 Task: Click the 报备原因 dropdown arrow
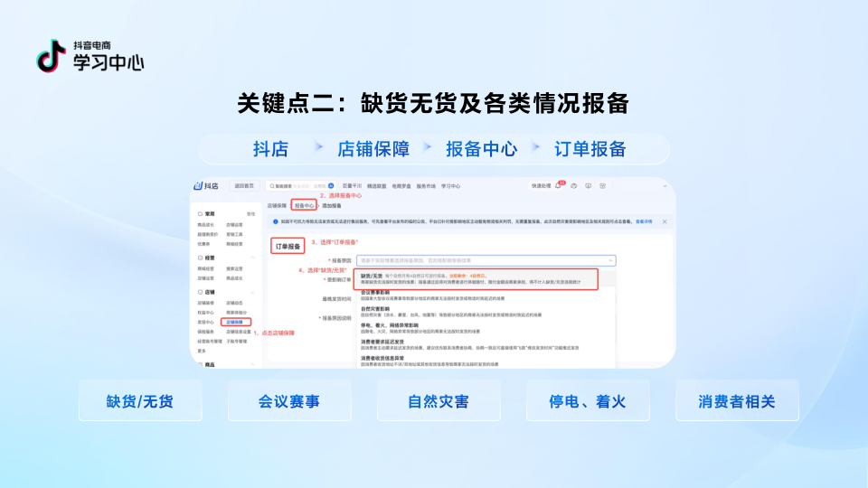610,260
